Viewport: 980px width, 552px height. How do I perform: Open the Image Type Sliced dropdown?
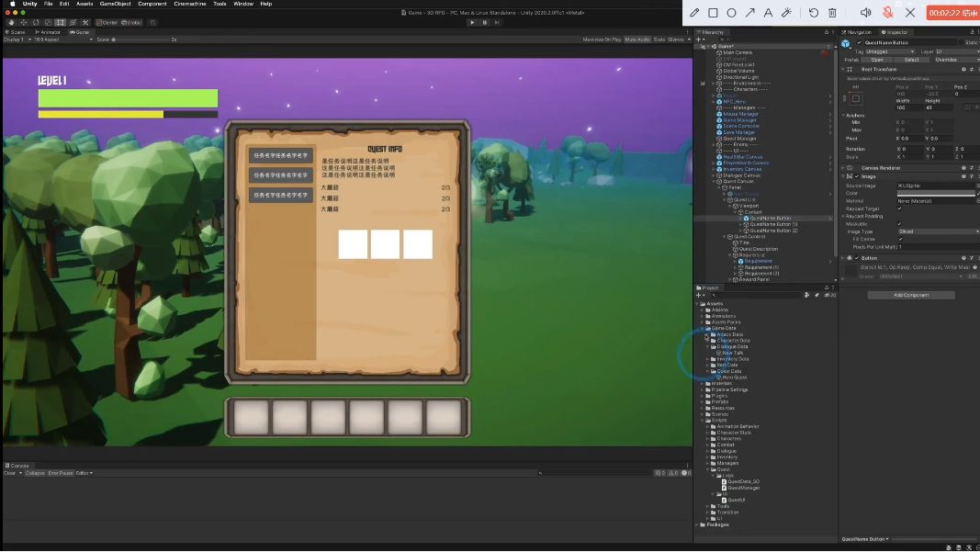point(938,232)
